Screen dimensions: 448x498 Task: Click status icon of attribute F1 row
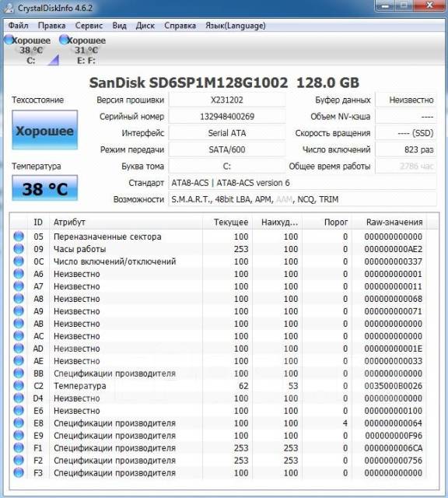[19, 447]
